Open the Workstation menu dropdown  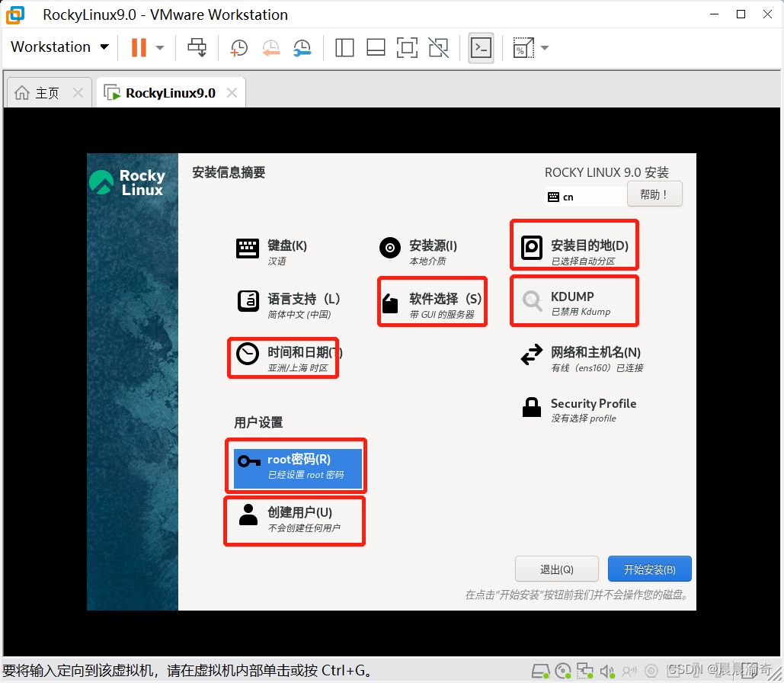click(59, 47)
